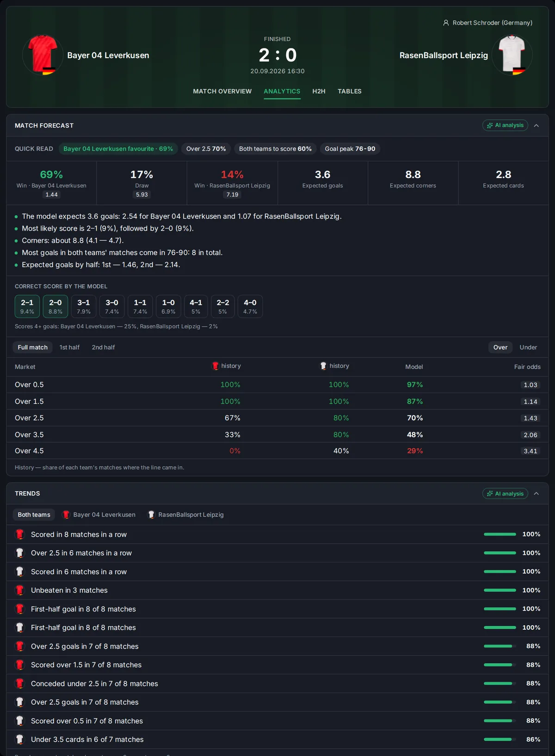
Task: Switch to 2nd half period filter
Action: [103, 348]
